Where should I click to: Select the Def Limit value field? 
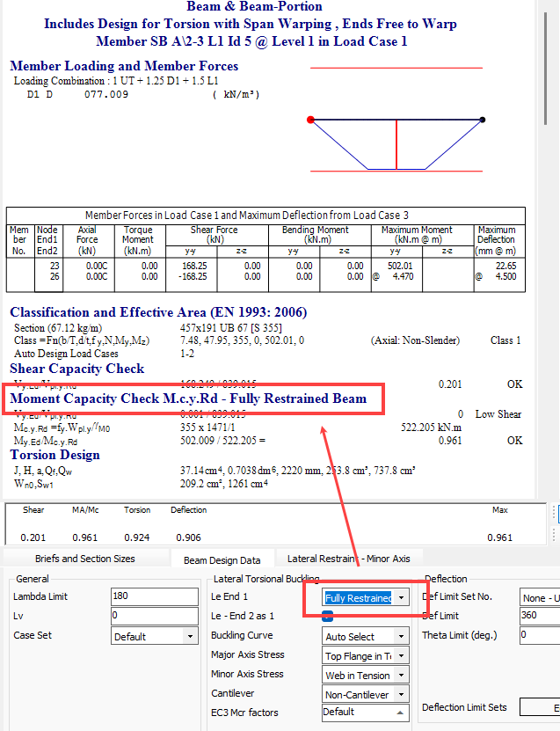tap(539, 616)
